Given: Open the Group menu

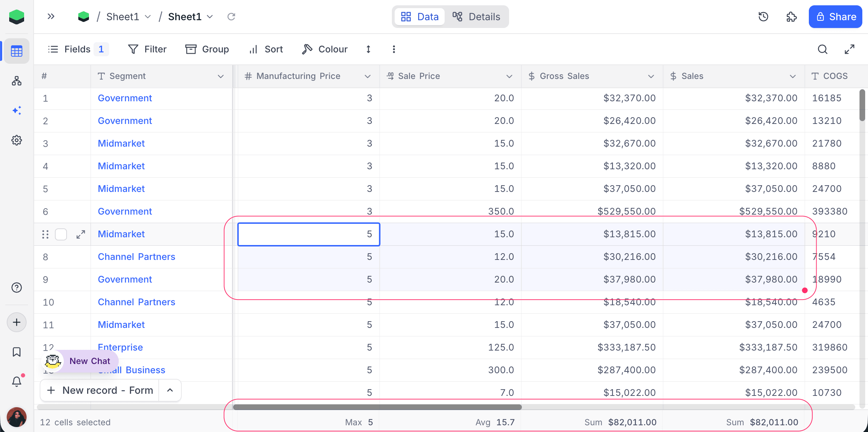Looking at the screenshot, I should 207,49.
